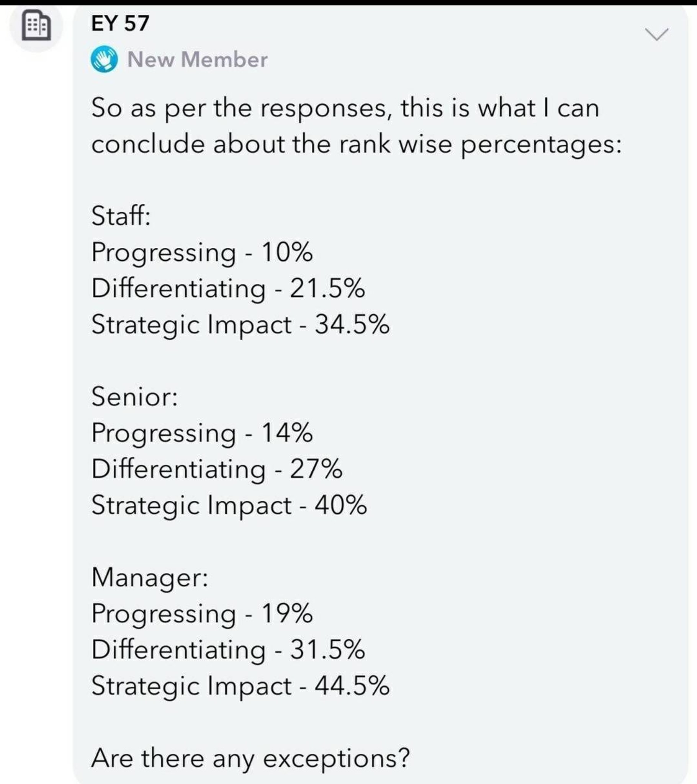Select the 'Strategic Impact - 34.5%' line
This screenshot has width=697, height=784.
click(241, 325)
